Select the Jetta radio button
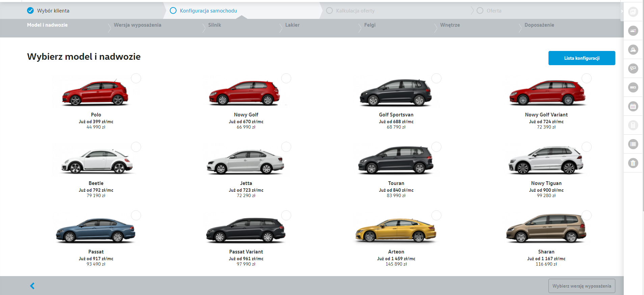This screenshot has height=295, width=644. tap(286, 147)
